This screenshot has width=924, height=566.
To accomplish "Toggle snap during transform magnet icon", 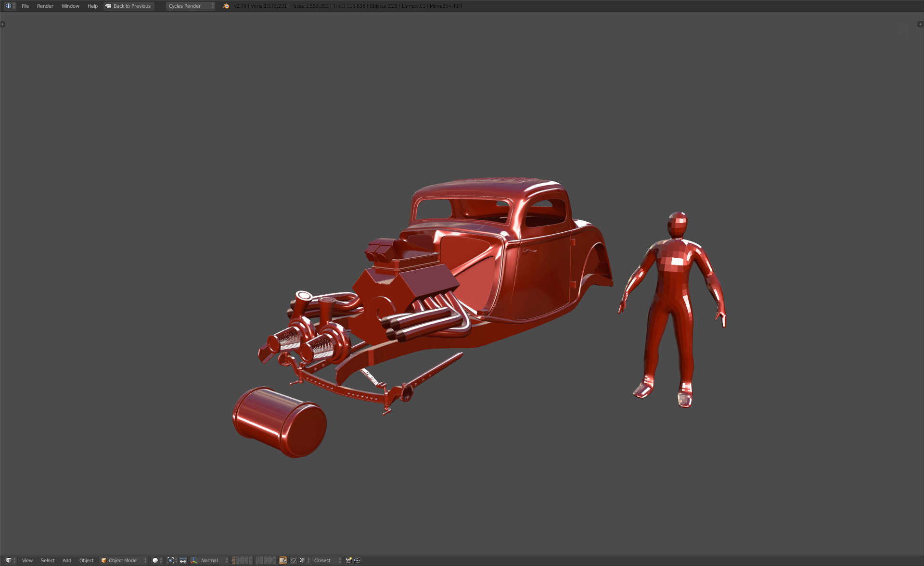I will (293, 560).
